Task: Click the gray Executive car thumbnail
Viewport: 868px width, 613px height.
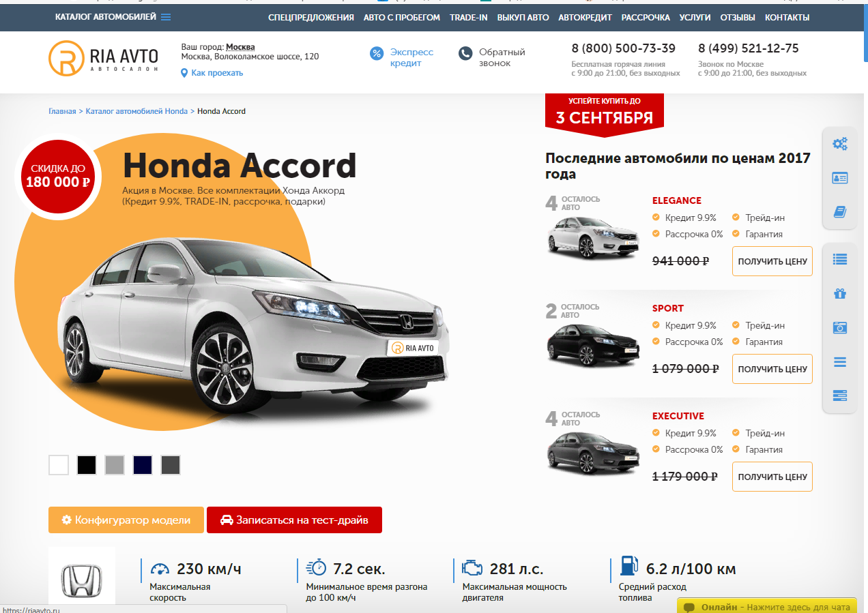Action: pyautogui.click(x=594, y=453)
